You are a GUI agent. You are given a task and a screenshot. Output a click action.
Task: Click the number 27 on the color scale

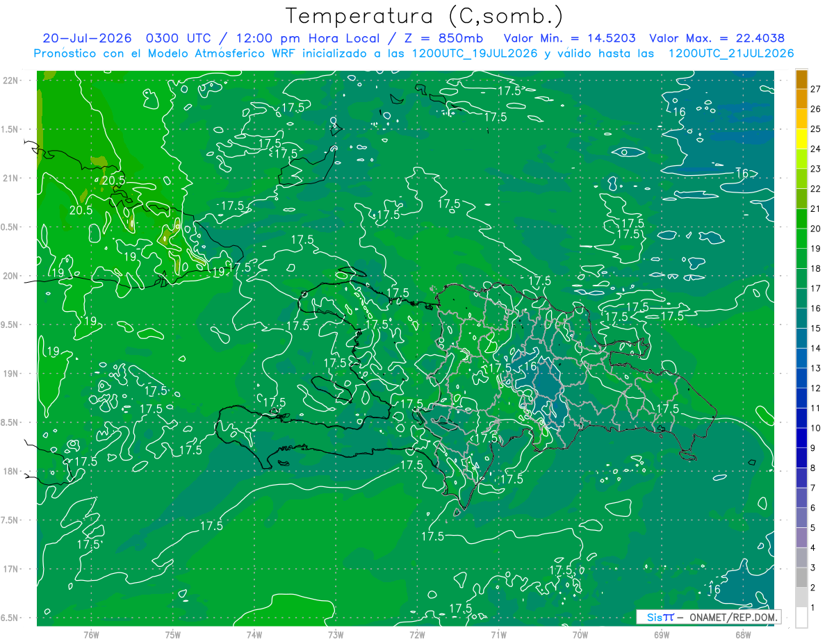(816, 88)
